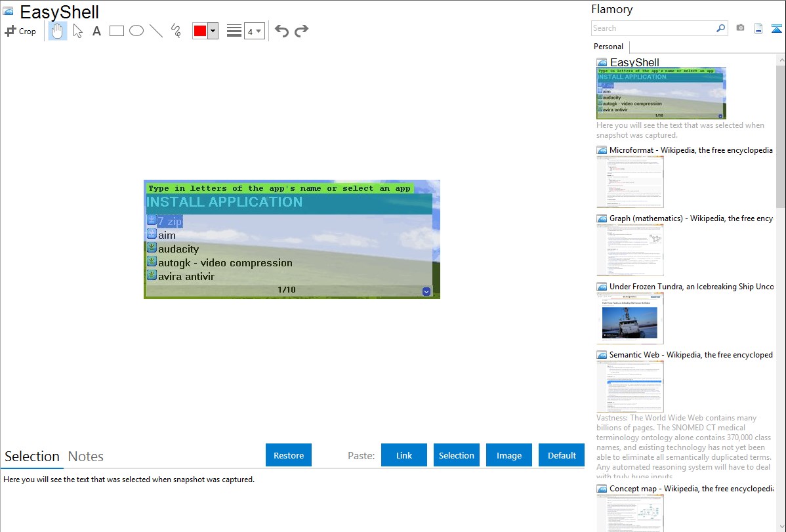Open the Semantic Web snapshot thumbnail

pyautogui.click(x=630, y=386)
